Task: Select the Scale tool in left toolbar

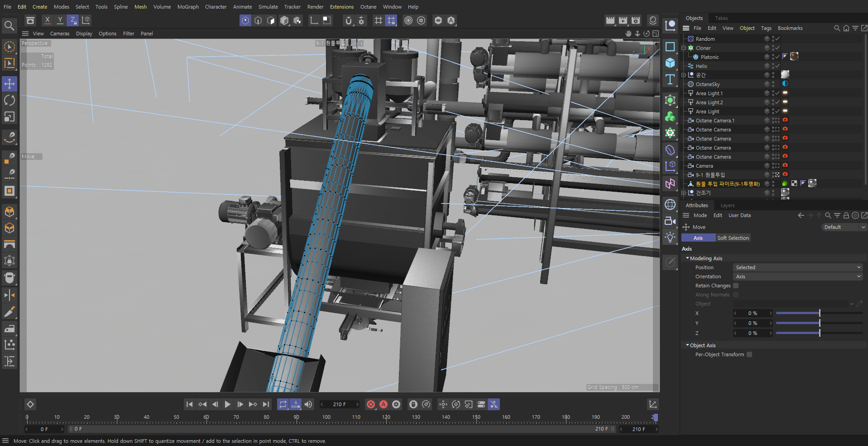Action: 10,117
